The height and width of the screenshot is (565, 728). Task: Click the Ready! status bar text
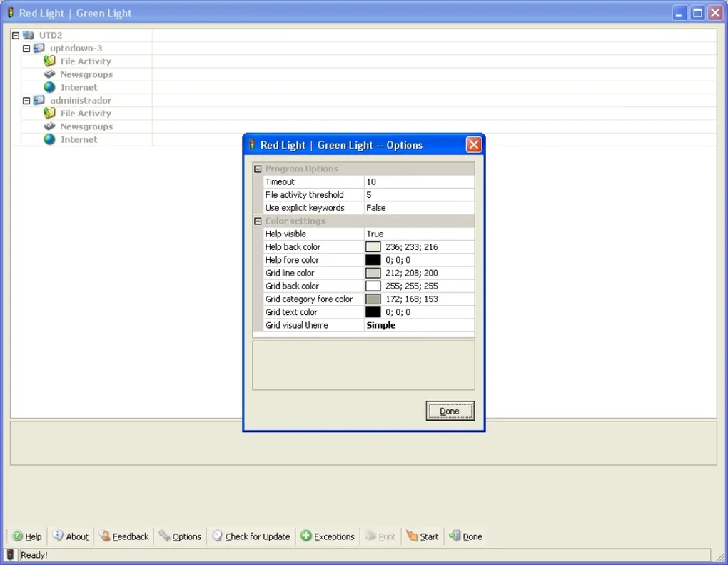coord(34,555)
